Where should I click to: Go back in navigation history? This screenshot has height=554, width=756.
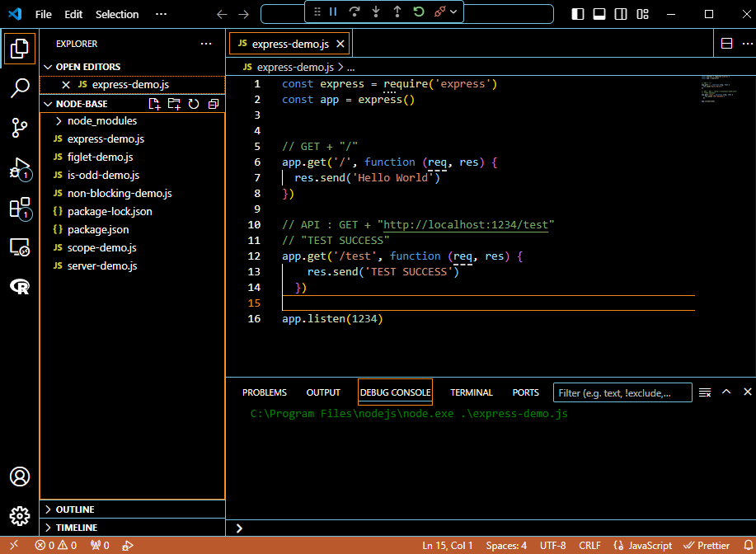222,15
